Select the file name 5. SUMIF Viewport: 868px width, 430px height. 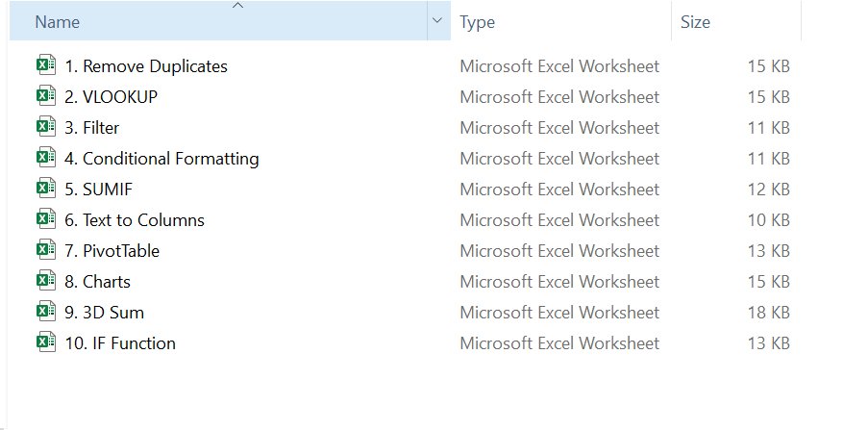point(99,190)
